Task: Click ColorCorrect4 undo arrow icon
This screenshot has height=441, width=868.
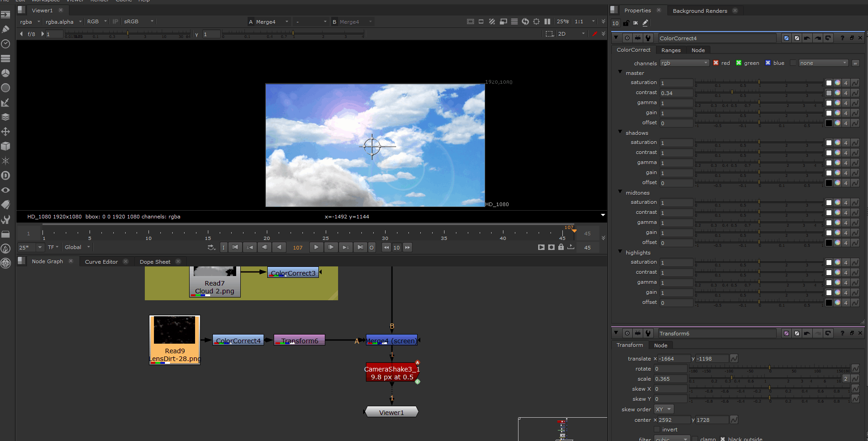Action: click(x=807, y=38)
